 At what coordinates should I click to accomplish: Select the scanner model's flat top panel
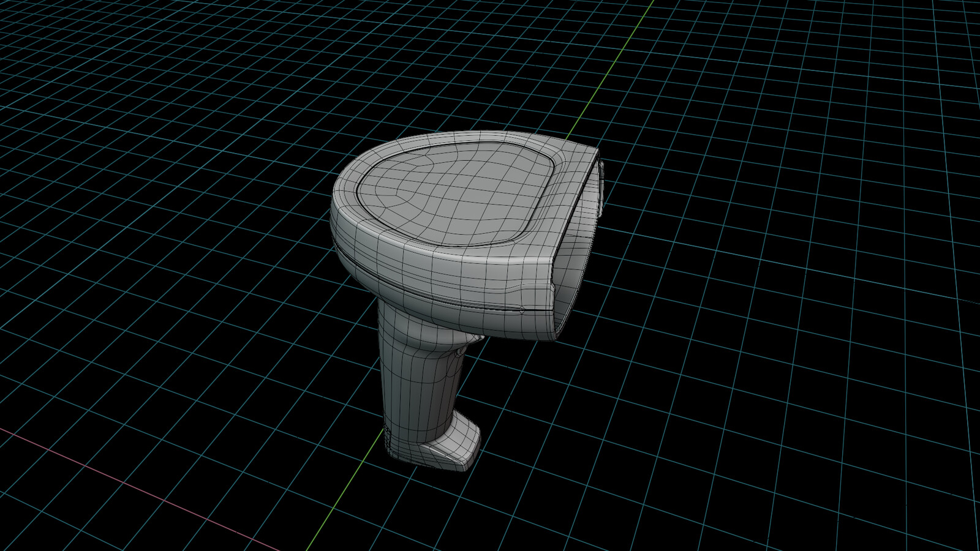coord(456,193)
